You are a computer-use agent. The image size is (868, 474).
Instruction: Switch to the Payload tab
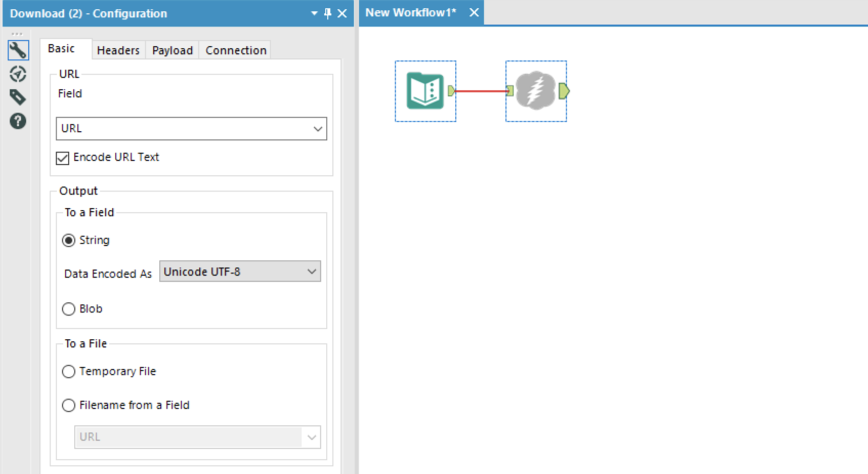172,50
